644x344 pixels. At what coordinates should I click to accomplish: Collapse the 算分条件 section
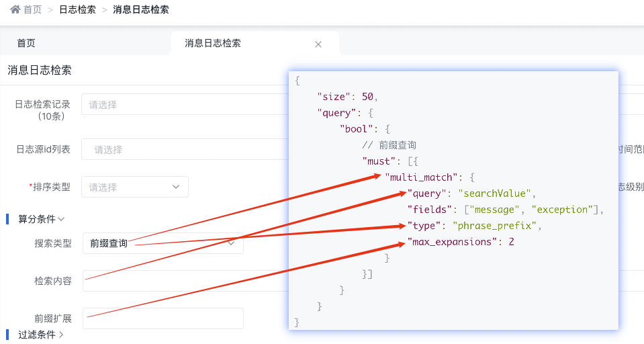[41, 219]
